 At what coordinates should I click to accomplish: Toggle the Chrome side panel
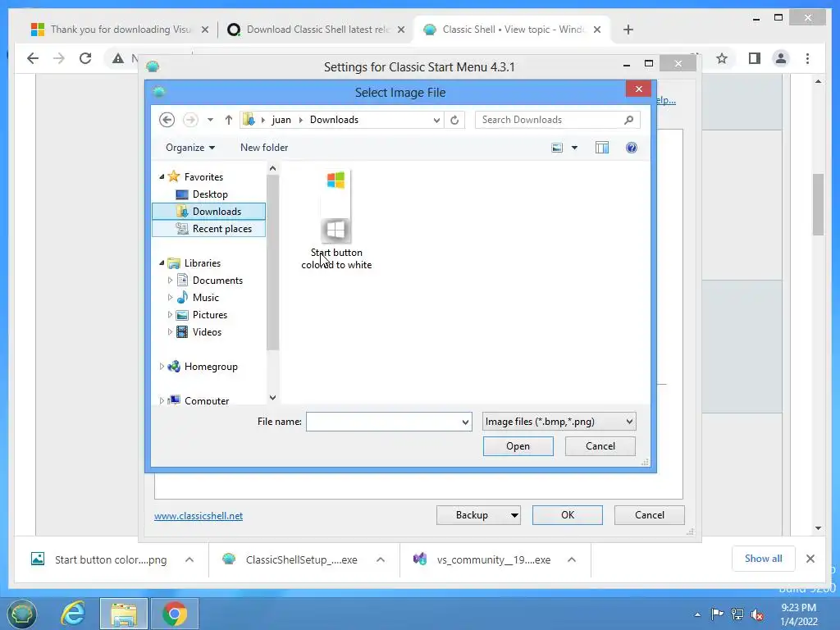(x=755, y=58)
